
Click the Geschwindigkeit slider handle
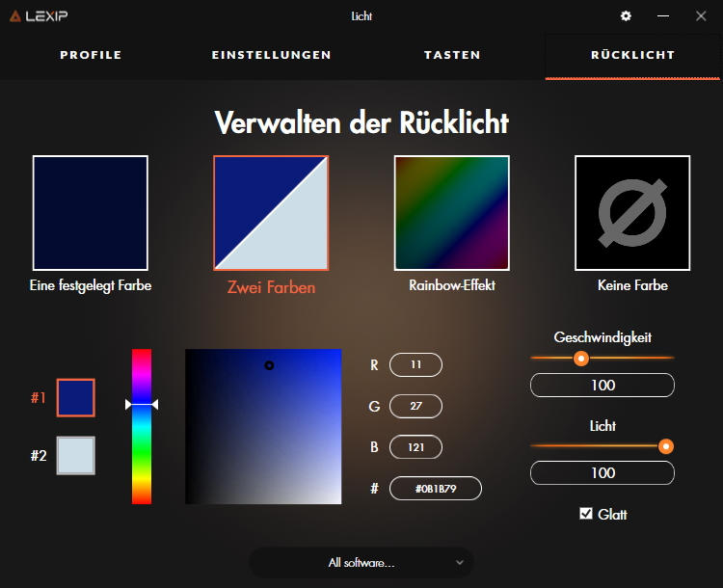pyautogui.click(x=580, y=359)
